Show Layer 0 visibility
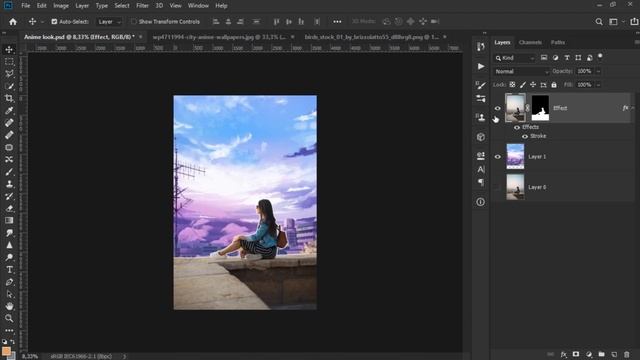The image size is (640, 360). point(497,187)
